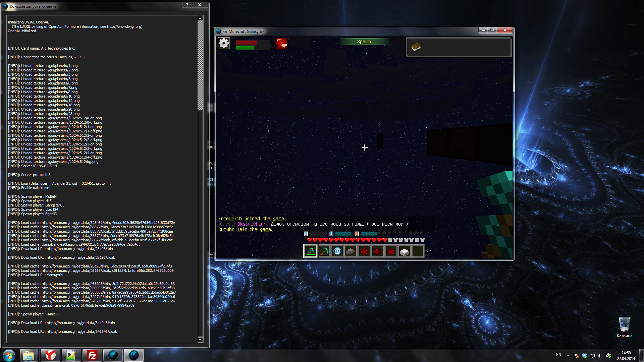
Task: Select the redstone pile in hotbar slot six
Action: click(378, 251)
